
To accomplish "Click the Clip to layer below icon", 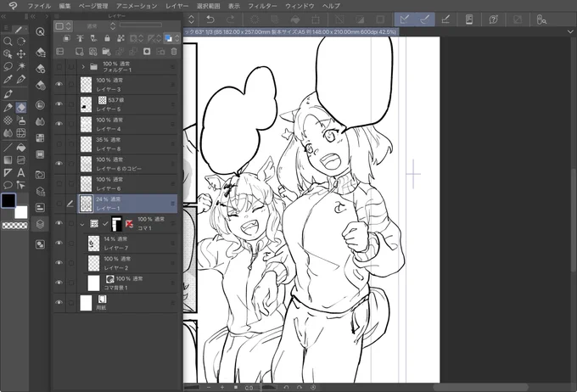I will point(66,38).
